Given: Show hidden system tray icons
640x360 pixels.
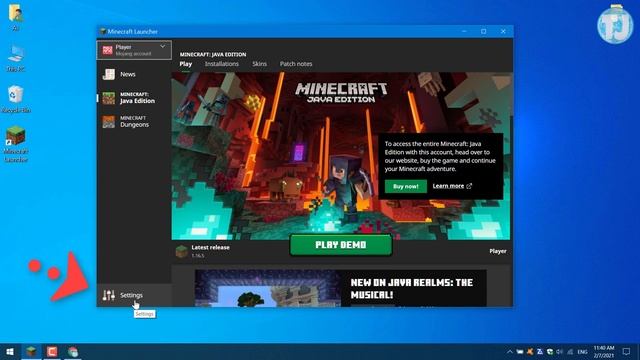Looking at the screenshot, I should (510, 351).
